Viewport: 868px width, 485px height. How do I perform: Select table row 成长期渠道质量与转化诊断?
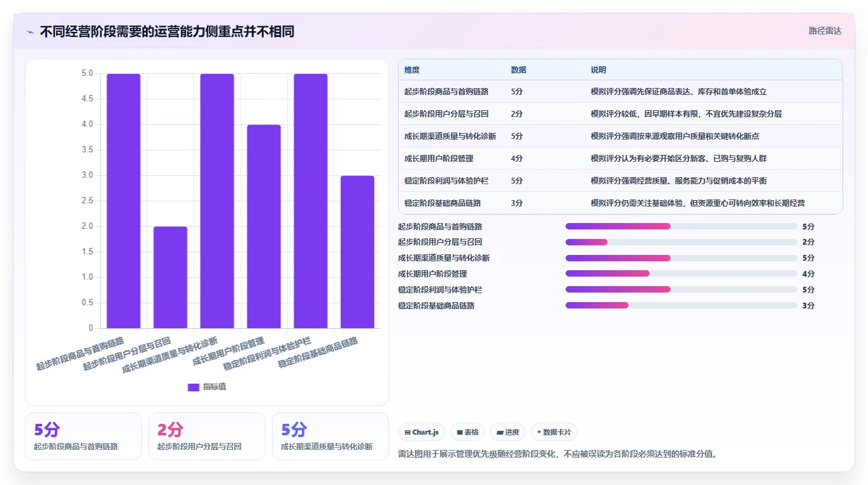tap(620, 136)
